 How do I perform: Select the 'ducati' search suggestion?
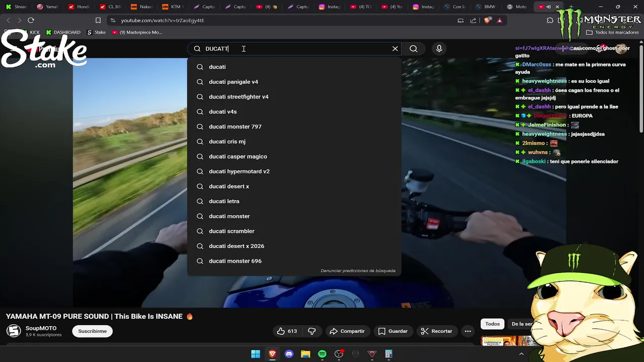coord(294,67)
